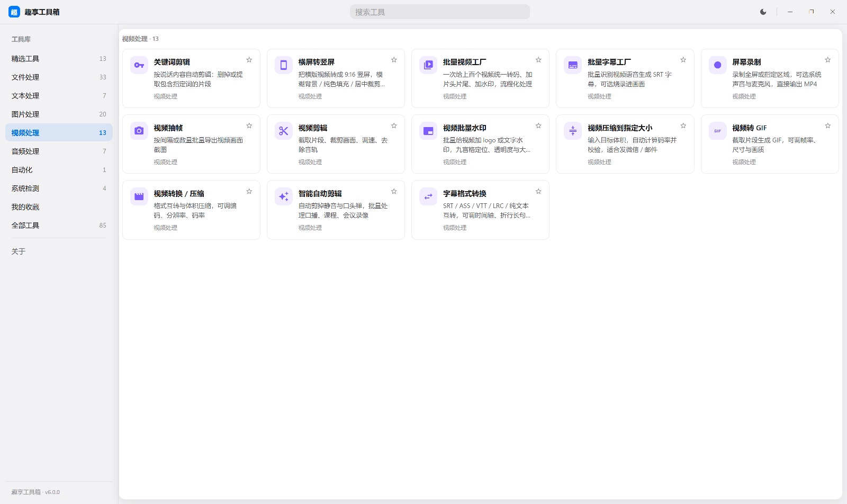The height and width of the screenshot is (504, 847).
Task: Open the 关键词剪辑 key icon
Action: [139, 65]
